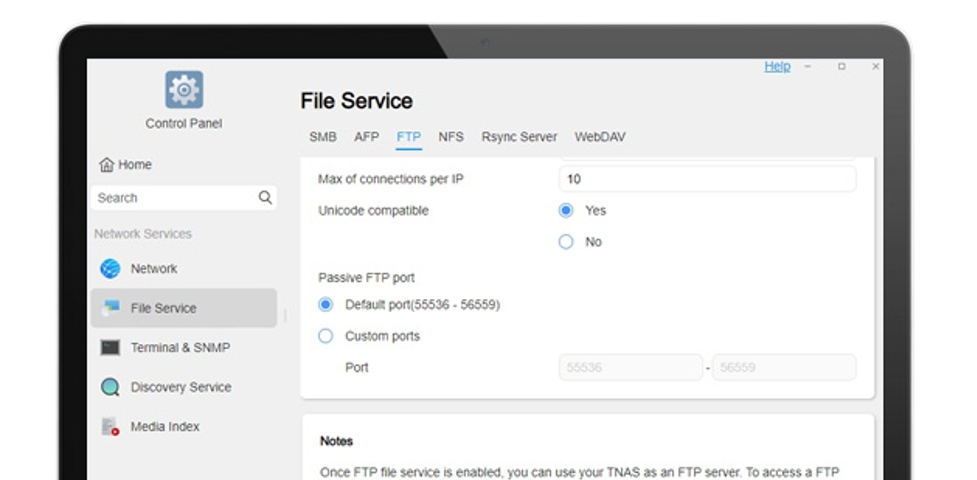
Task: Select Yes for Unicode compatible
Action: pyautogui.click(x=566, y=211)
